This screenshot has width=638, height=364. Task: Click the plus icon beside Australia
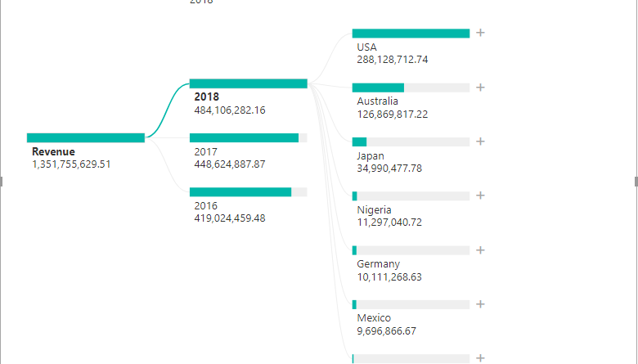[481, 88]
